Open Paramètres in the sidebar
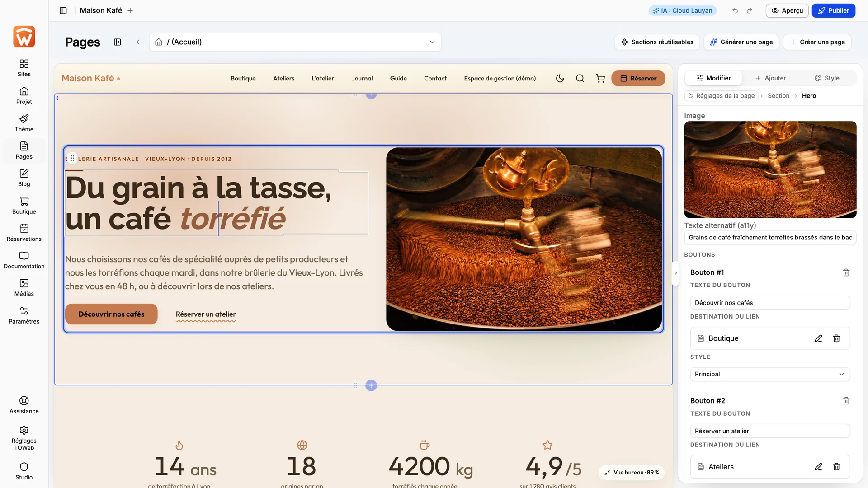868x488 pixels. [24, 315]
